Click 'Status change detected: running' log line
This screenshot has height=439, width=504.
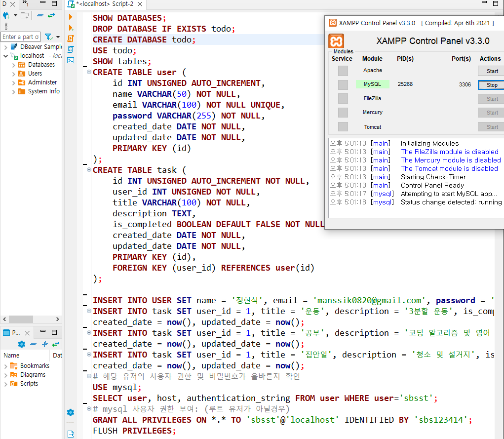(x=451, y=202)
